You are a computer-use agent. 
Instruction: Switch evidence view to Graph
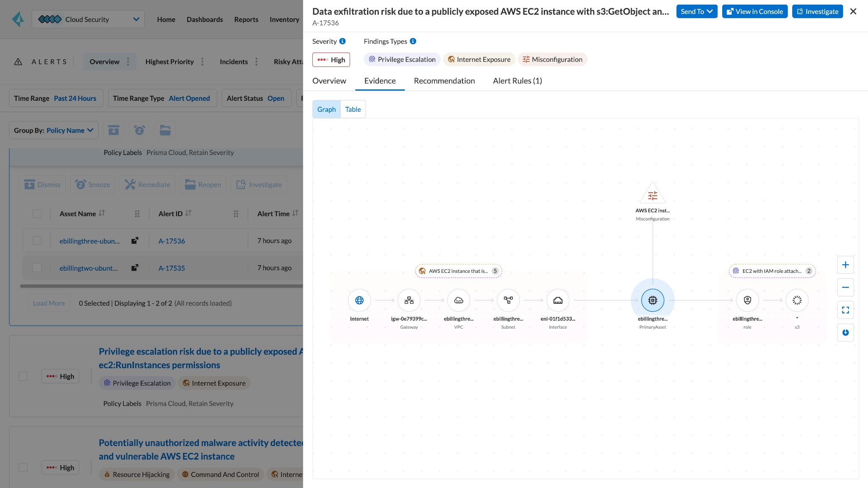pos(326,109)
